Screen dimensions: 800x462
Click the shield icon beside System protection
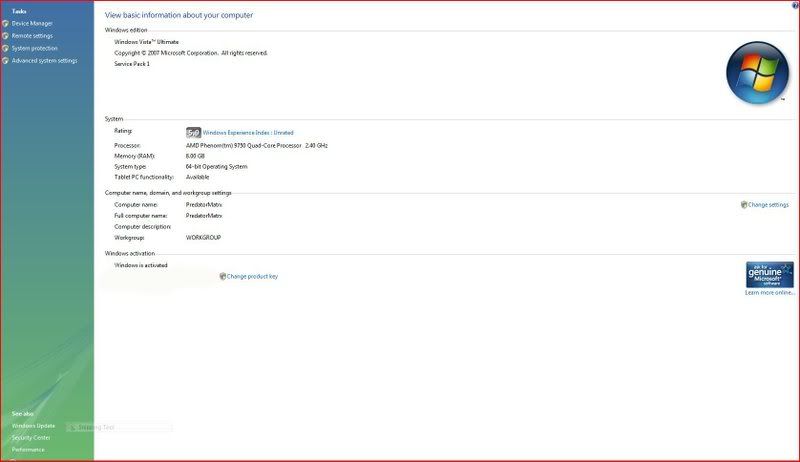click(x=6, y=48)
